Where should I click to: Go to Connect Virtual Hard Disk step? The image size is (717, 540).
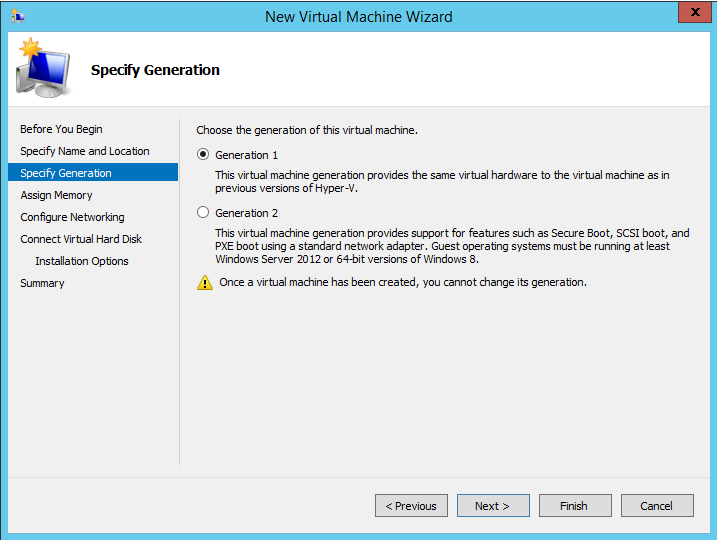coord(81,239)
